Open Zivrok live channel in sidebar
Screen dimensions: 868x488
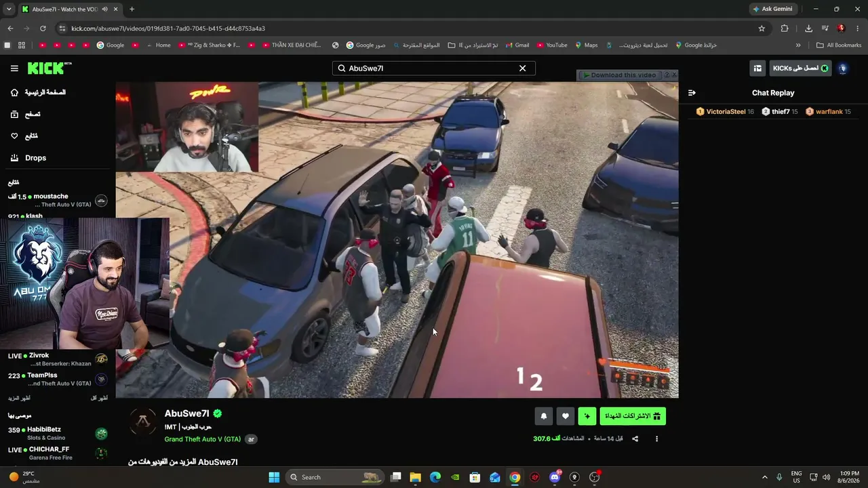[58, 359]
